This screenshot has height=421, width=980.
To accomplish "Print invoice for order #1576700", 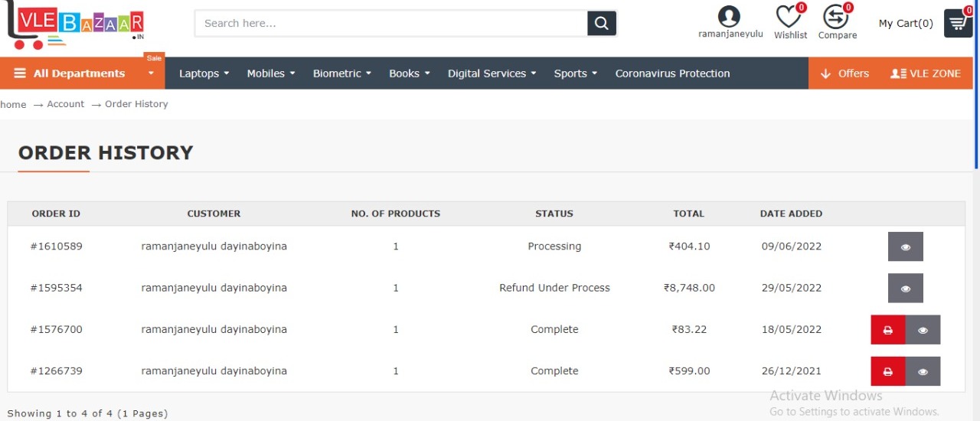I will pyautogui.click(x=888, y=330).
